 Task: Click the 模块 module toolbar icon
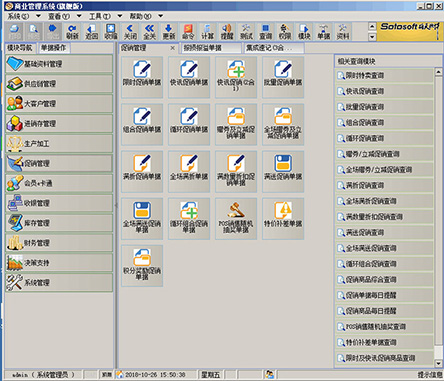coord(304,32)
